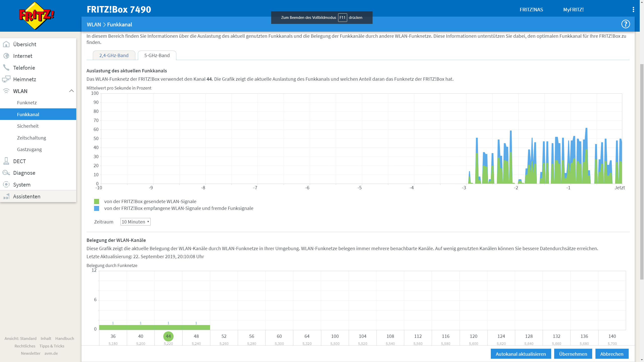
Task: Click Autokanal aktualisieren button
Action: (x=521, y=354)
